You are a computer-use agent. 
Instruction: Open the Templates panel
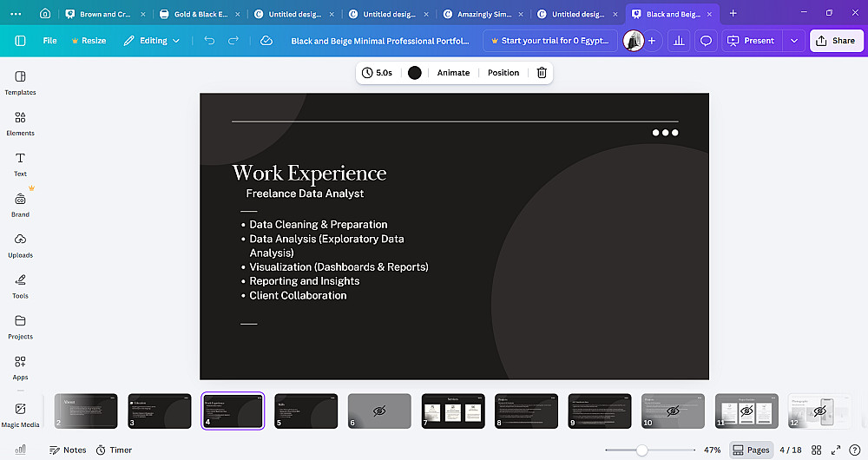pyautogui.click(x=21, y=83)
